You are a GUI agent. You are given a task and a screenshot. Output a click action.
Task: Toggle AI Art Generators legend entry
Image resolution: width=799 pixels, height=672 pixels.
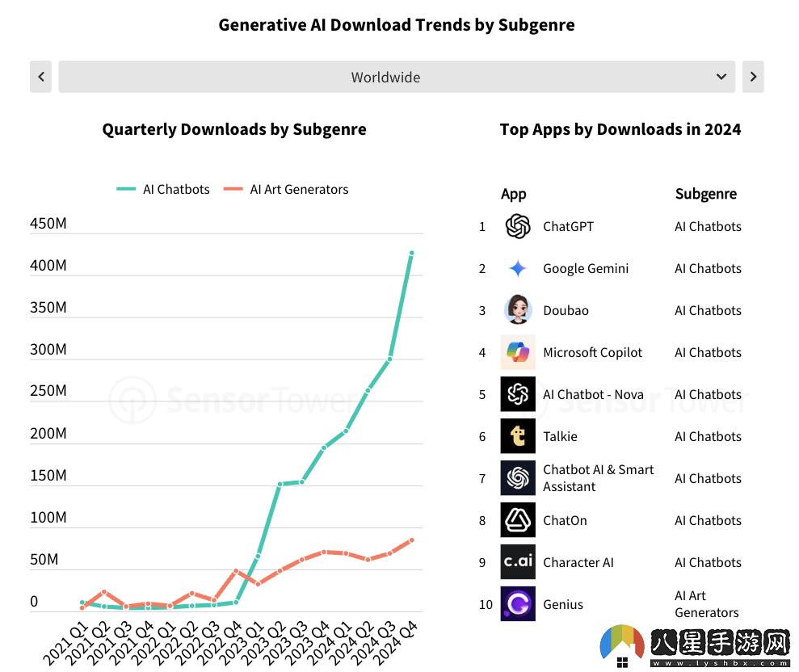(x=286, y=190)
